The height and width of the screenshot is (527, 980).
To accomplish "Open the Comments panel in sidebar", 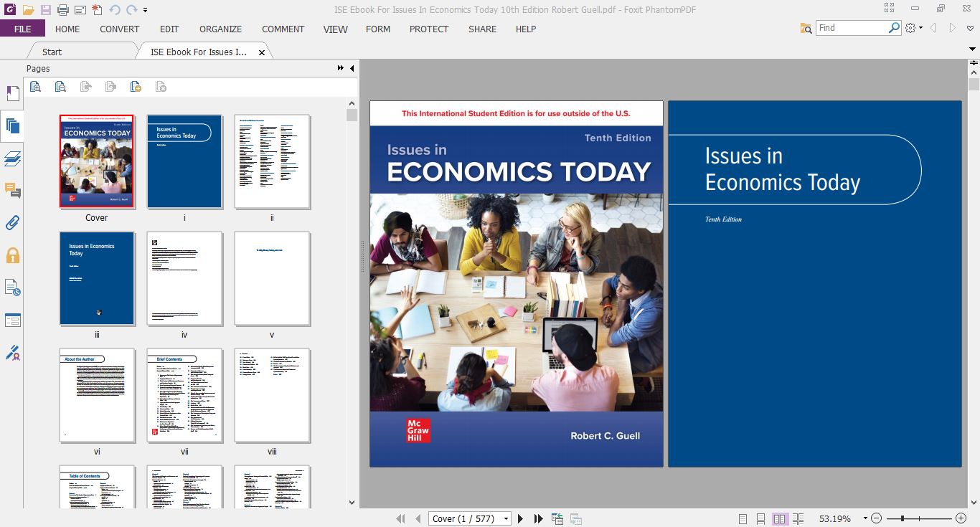I will (12, 191).
